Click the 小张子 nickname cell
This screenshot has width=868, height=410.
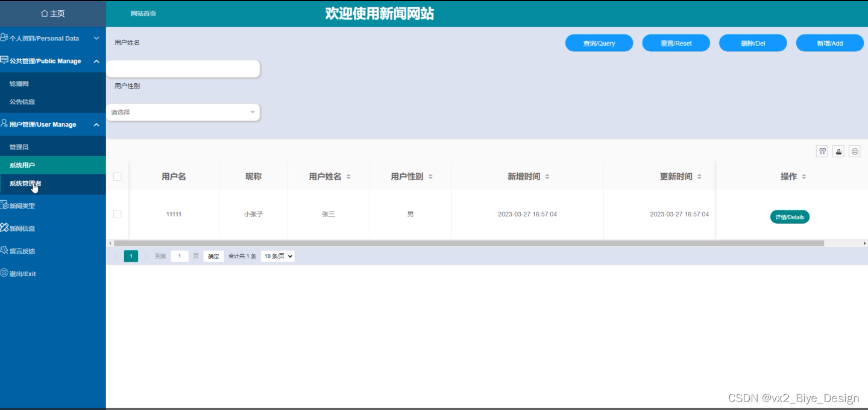[x=254, y=214]
